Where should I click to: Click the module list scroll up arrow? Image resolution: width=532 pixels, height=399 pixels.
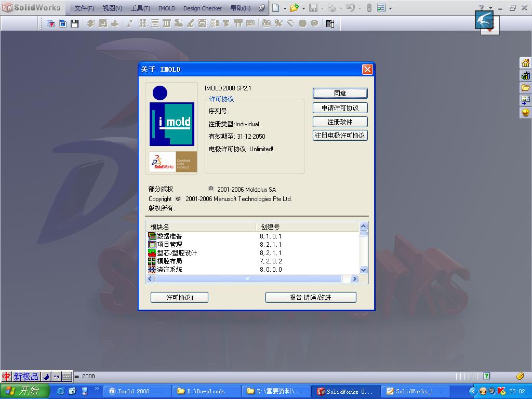pos(363,227)
